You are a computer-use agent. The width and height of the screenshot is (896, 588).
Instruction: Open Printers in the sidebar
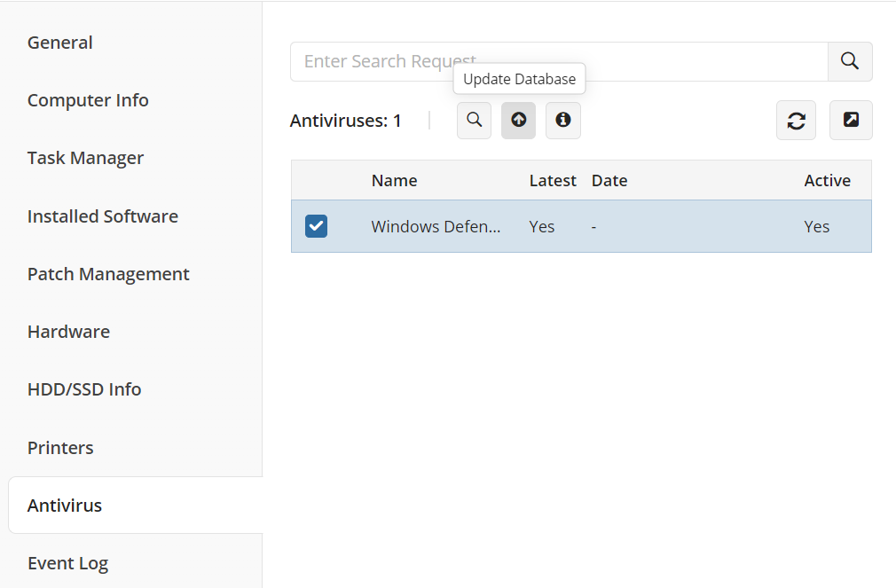60,448
